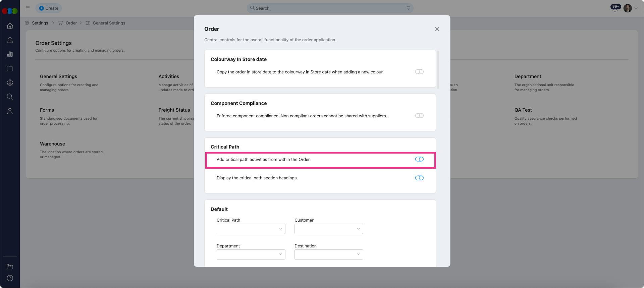Open the Warehouse settings link
644x288 pixels.
[52, 144]
